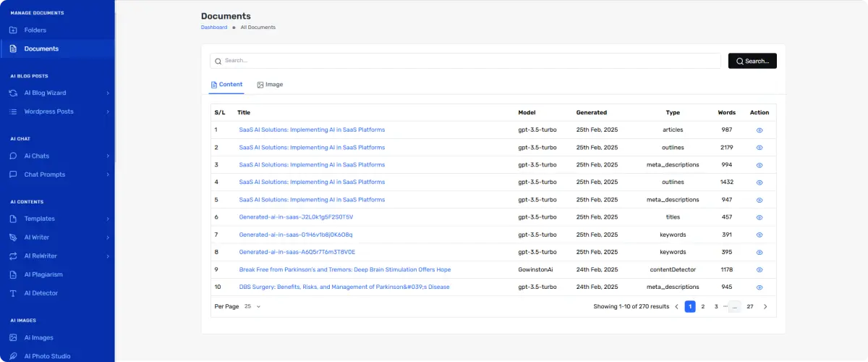Click the Wordpress Posts list icon
This screenshot has height=362, width=868.
[x=13, y=111]
